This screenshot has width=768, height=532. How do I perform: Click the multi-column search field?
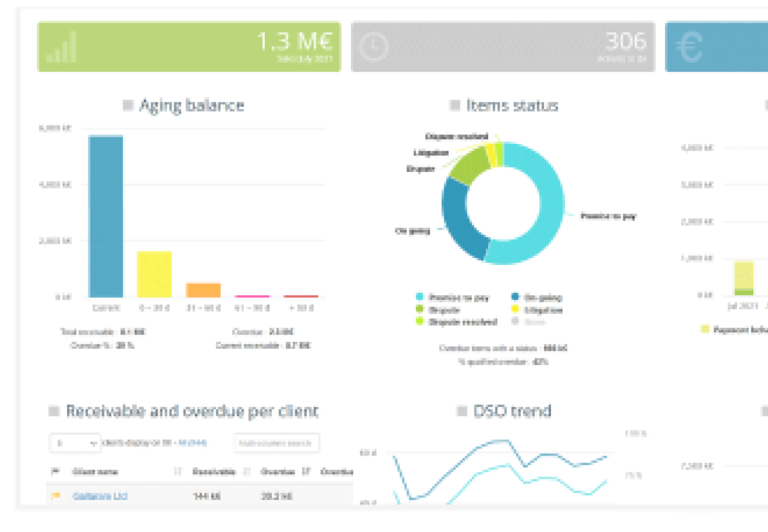click(x=276, y=443)
